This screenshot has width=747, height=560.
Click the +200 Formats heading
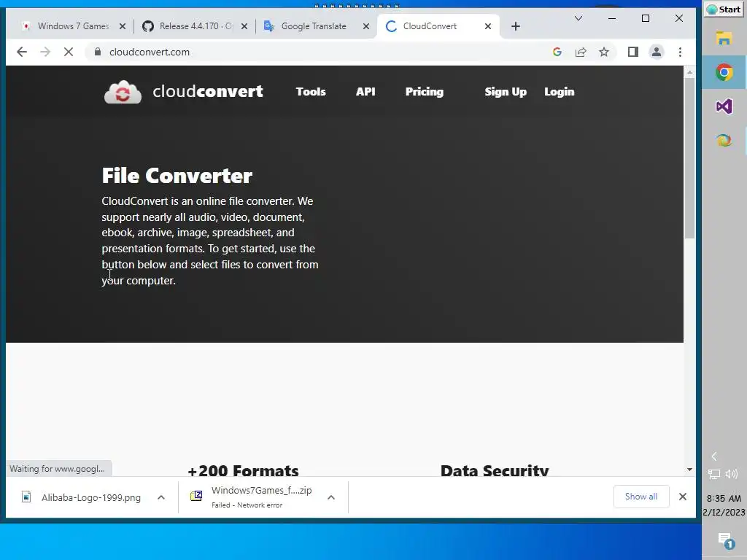coord(243,470)
